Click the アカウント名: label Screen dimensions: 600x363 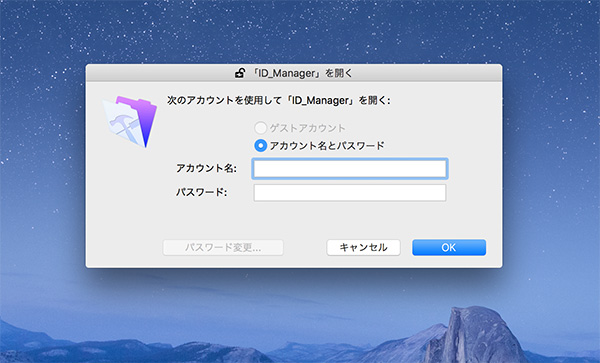click(206, 168)
